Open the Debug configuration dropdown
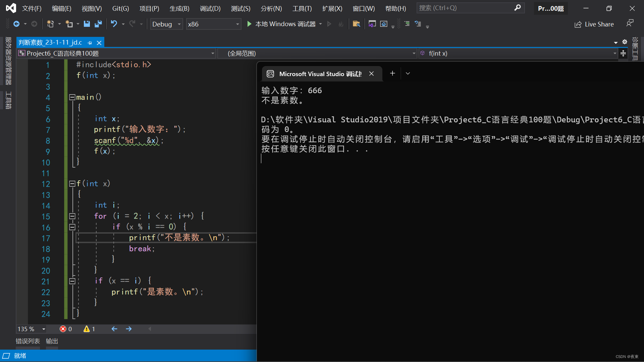Screen dimensions: 644x362 (166, 24)
